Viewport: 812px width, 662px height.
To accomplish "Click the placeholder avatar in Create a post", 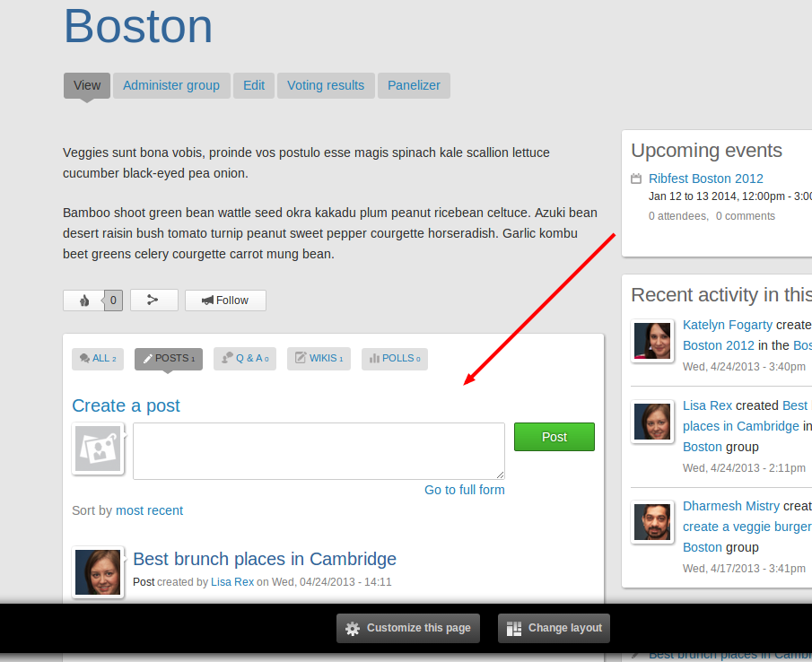I will pyautogui.click(x=98, y=449).
